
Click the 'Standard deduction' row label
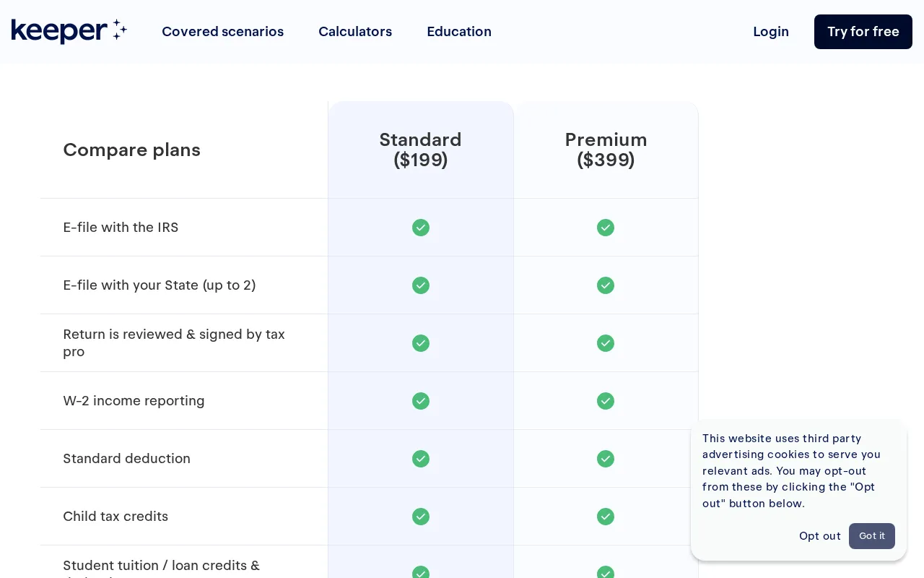point(126,459)
